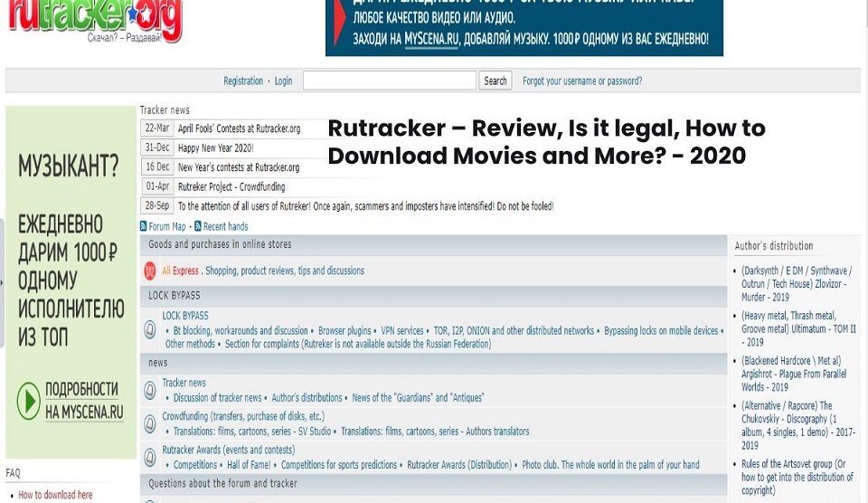Open April Fools' Contests at Rutracker.org news

[239, 128]
